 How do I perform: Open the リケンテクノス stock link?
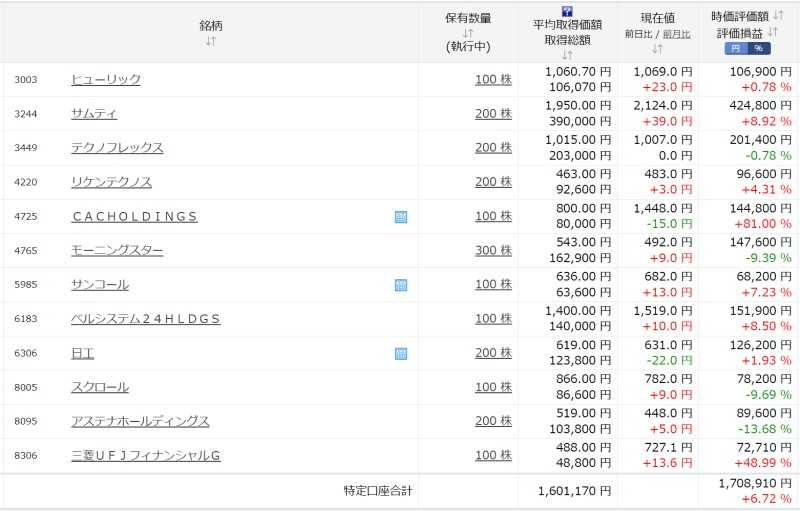coord(111,182)
